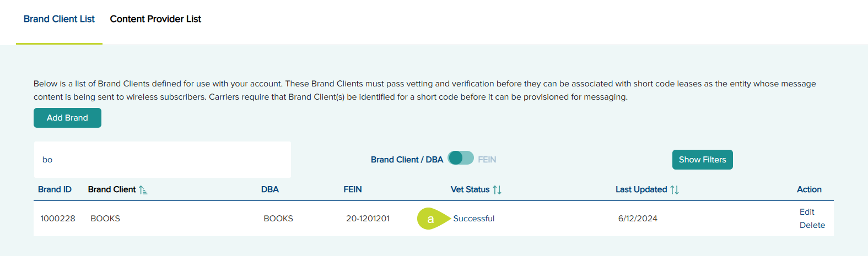Image resolution: width=868 pixels, height=256 pixels.
Task: Click the Vet Status sort arrows
Action: [x=497, y=190]
